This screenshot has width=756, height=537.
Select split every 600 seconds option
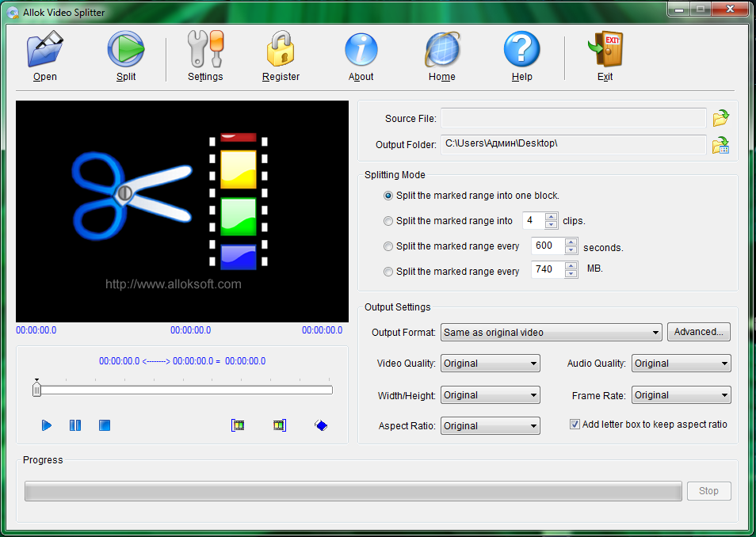click(x=388, y=246)
